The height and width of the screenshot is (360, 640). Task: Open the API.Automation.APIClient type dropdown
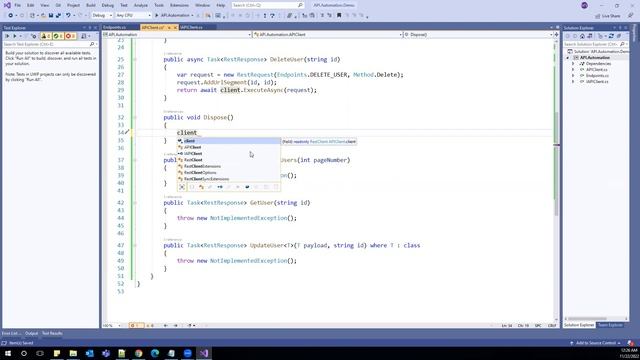[328, 35]
